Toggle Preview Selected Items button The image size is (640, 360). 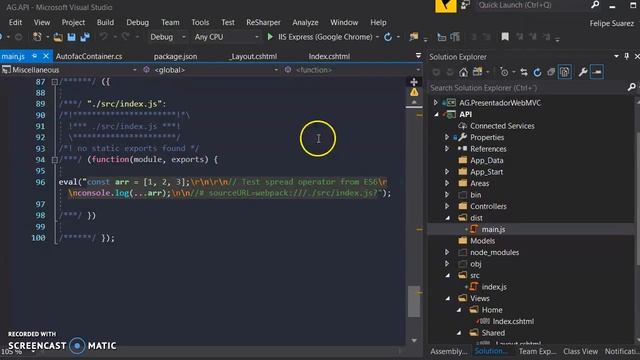(597, 72)
